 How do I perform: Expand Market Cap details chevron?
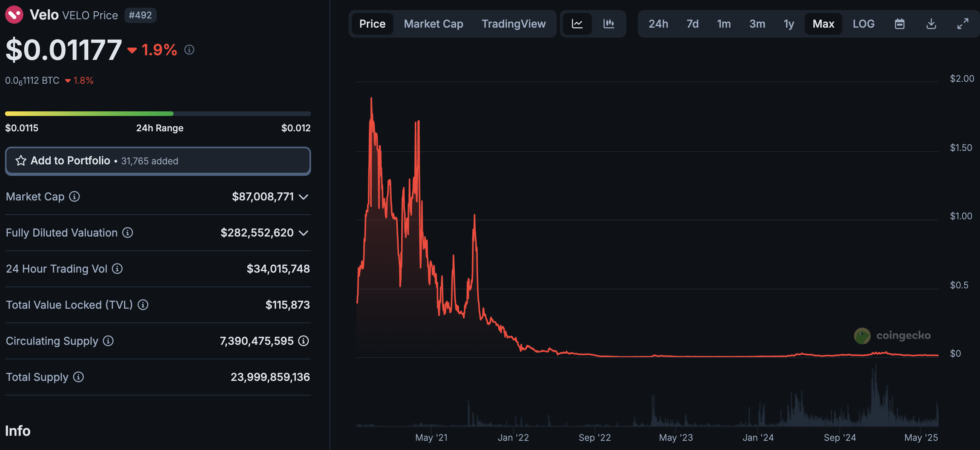[x=304, y=197]
